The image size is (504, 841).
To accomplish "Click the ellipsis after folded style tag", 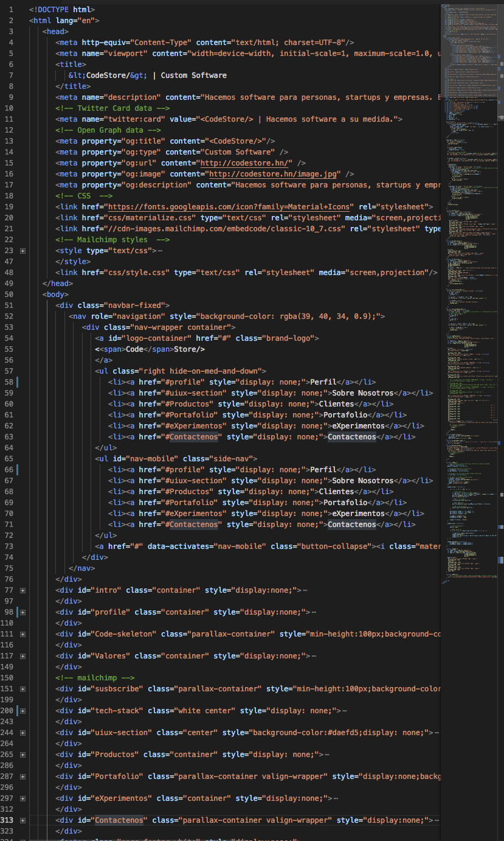I will (160, 251).
